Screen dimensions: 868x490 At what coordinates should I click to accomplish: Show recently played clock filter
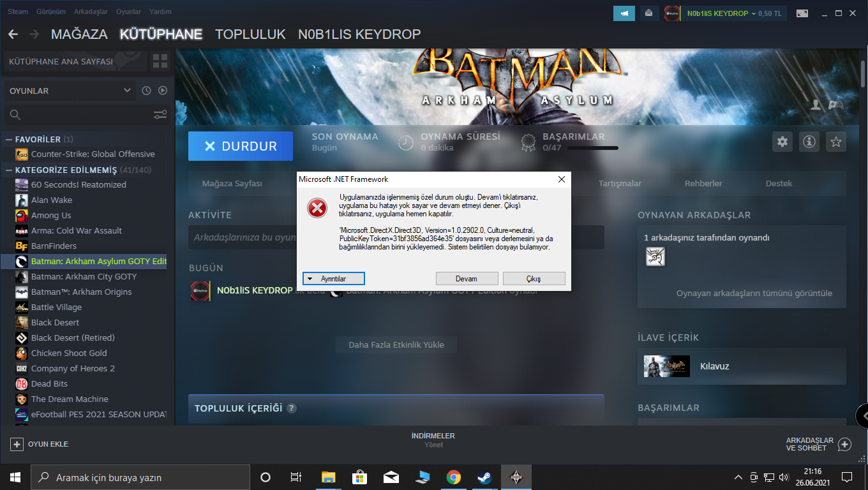coord(146,91)
